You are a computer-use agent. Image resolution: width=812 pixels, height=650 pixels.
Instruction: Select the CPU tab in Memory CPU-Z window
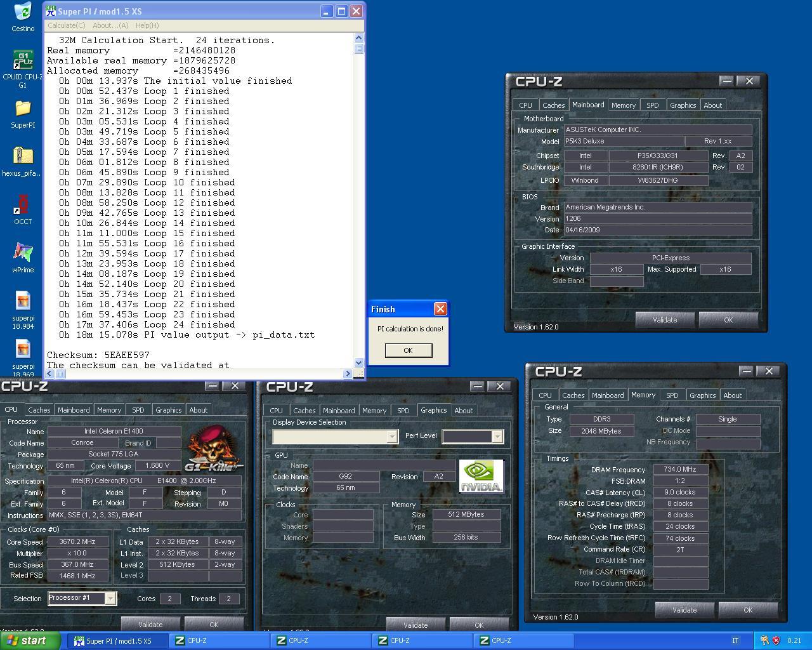545,395
